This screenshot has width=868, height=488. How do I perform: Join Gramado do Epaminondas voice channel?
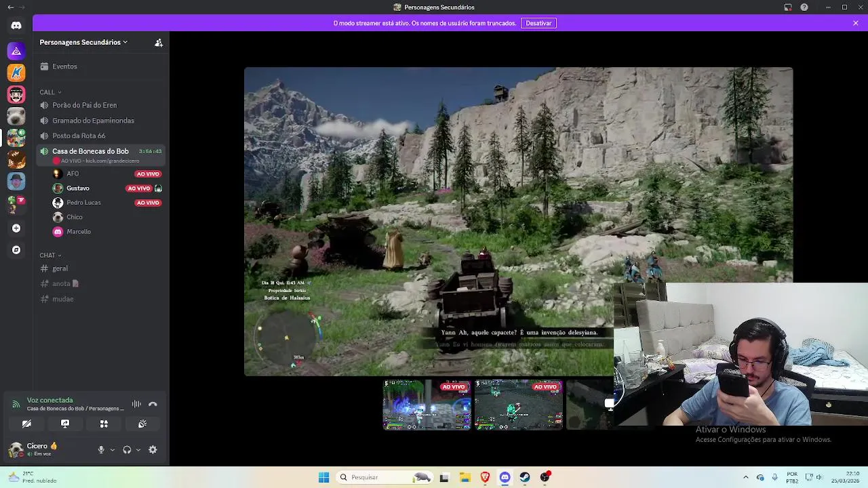pyautogui.click(x=102, y=121)
